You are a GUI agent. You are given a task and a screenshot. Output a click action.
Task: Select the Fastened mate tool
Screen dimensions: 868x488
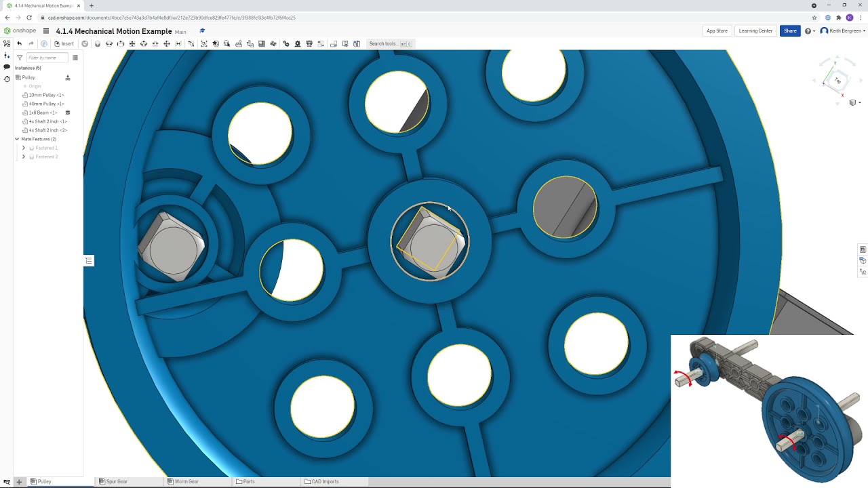click(98, 43)
